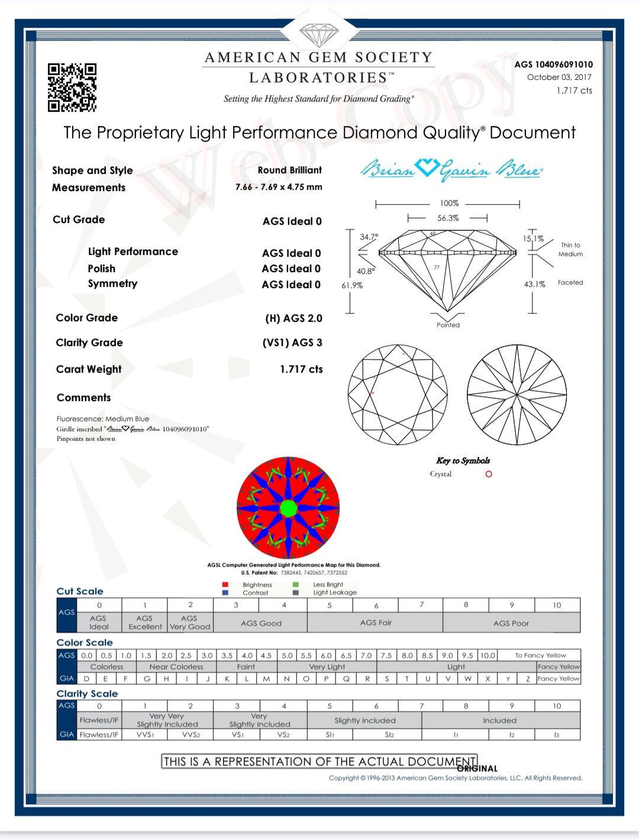Click the Brian Gavin Blue logo
Screen dimensions: 639x840
[451, 169]
